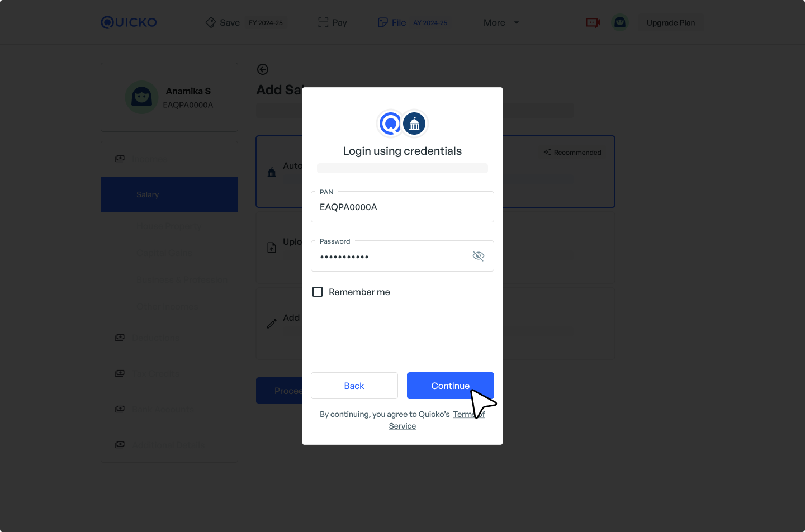The height and width of the screenshot is (532, 805).
Task: Click the back arrow above Add Salary
Action: tap(263, 69)
